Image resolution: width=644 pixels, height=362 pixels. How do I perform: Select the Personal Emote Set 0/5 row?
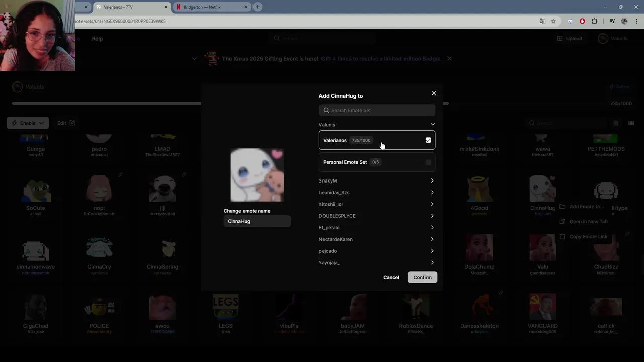click(377, 162)
